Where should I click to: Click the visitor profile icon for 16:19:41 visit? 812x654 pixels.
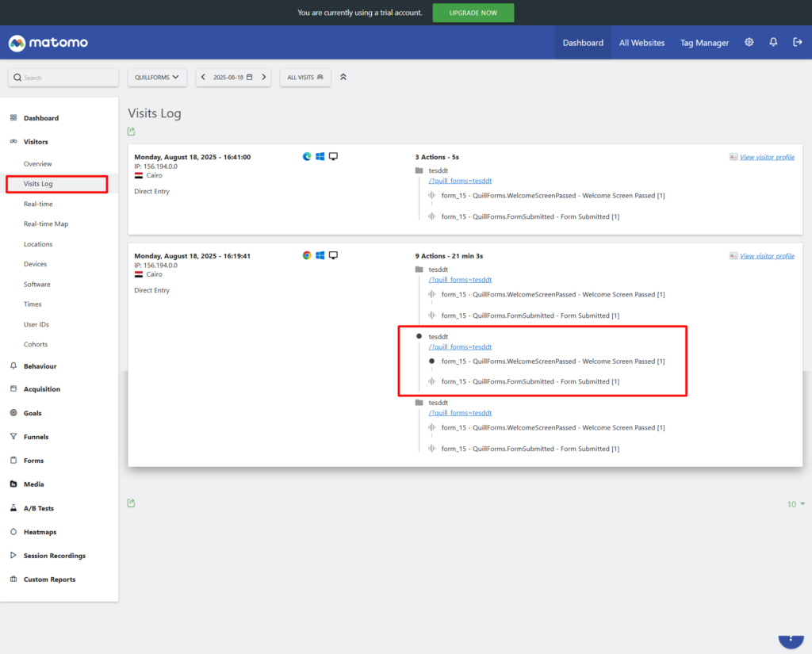click(x=733, y=256)
